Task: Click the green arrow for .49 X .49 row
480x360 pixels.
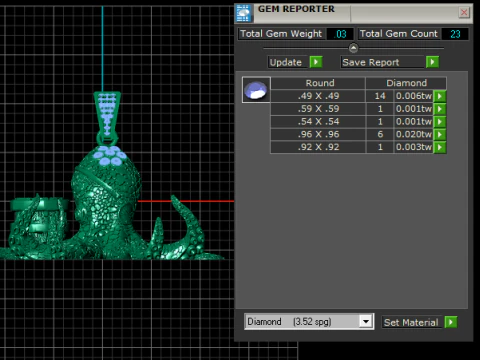Action: 440,96
